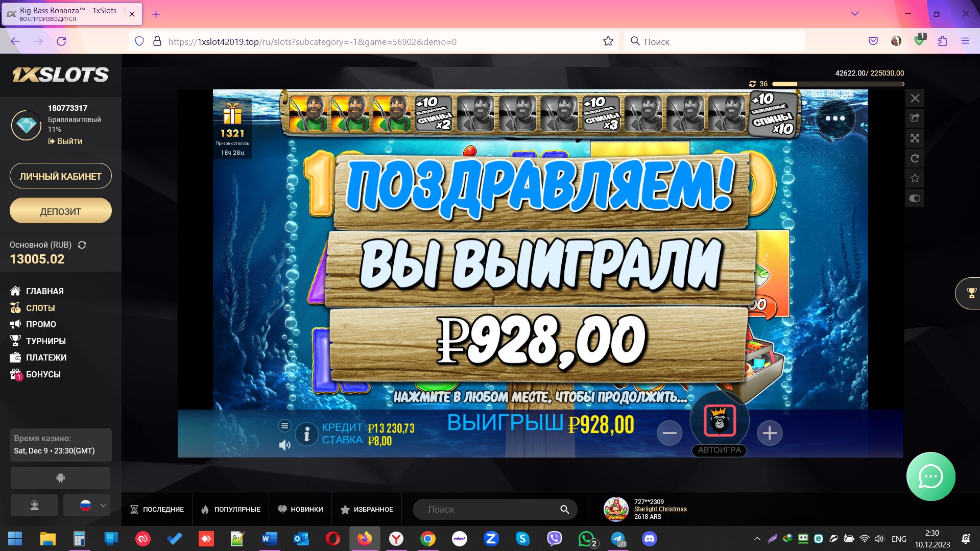
Task: Spin using the gorilla spin button
Action: 720,420
